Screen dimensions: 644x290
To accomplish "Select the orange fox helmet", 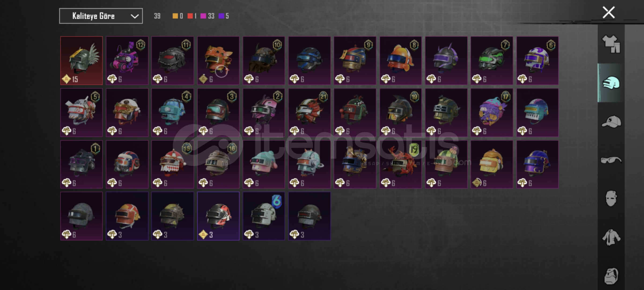I will tap(218, 61).
